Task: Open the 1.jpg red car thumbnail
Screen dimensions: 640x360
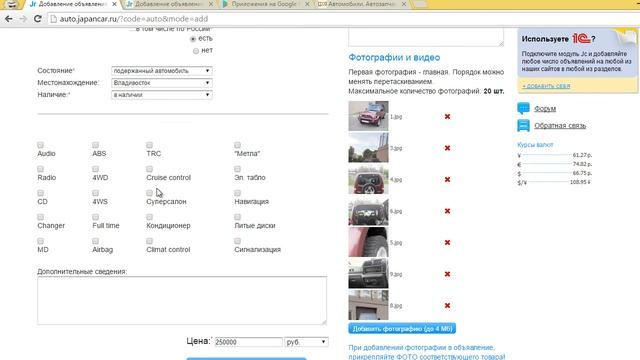Action: [368, 116]
